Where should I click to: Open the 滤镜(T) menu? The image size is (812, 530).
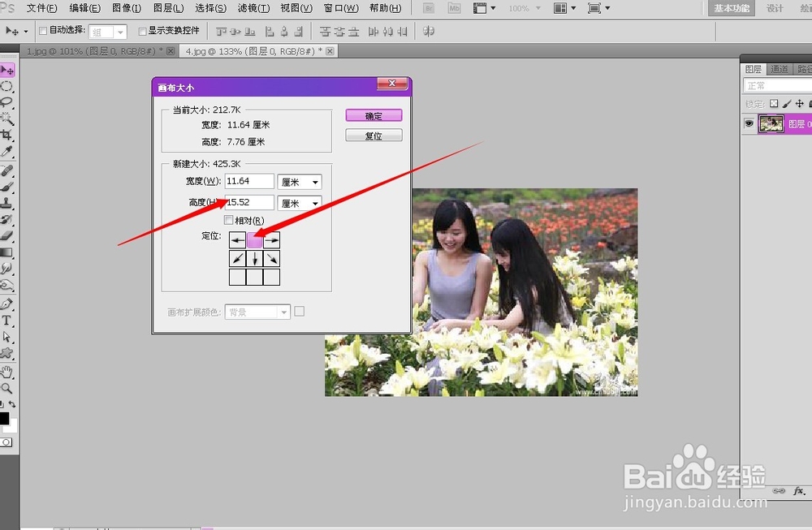click(x=253, y=8)
